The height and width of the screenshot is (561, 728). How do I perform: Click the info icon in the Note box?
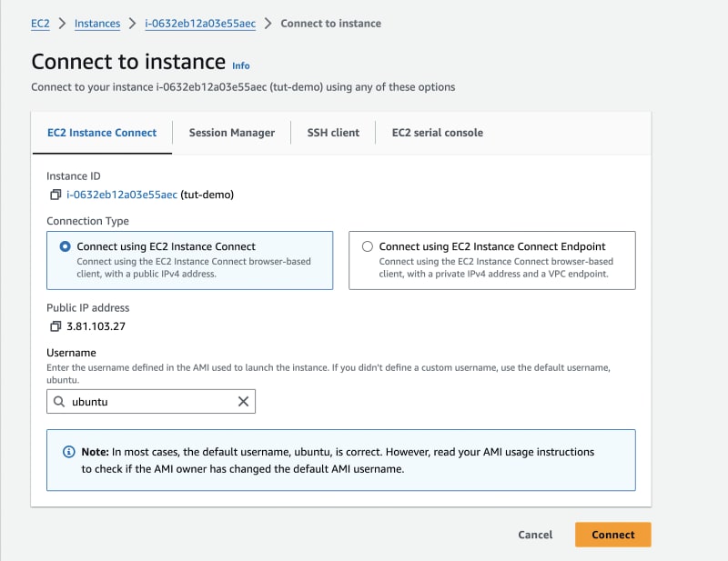(x=69, y=452)
